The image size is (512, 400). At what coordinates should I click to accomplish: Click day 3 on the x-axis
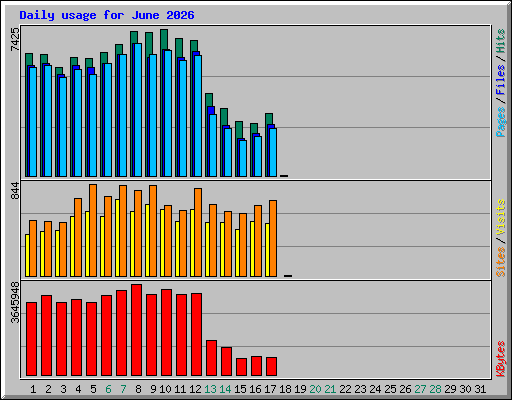(x=63, y=389)
